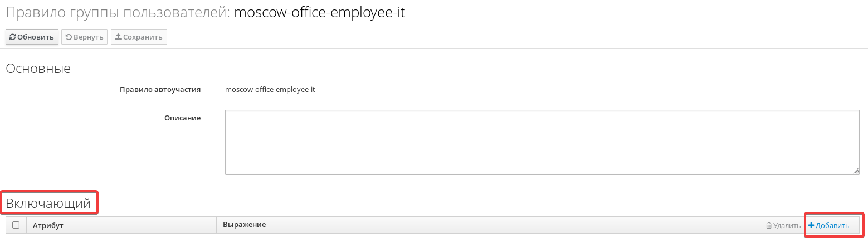Click the trash icon next to Удалить
This screenshot has height=242, width=868.
pyautogui.click(x=769, y=226)
